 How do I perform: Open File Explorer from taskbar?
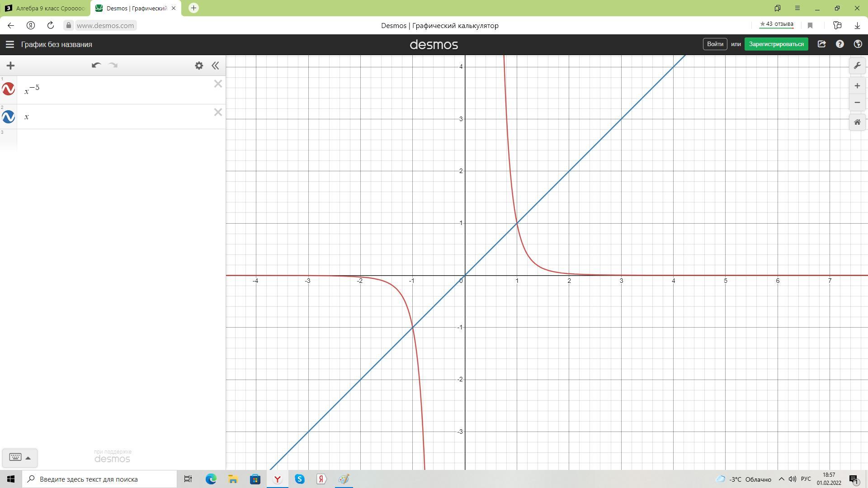(233, 479)
